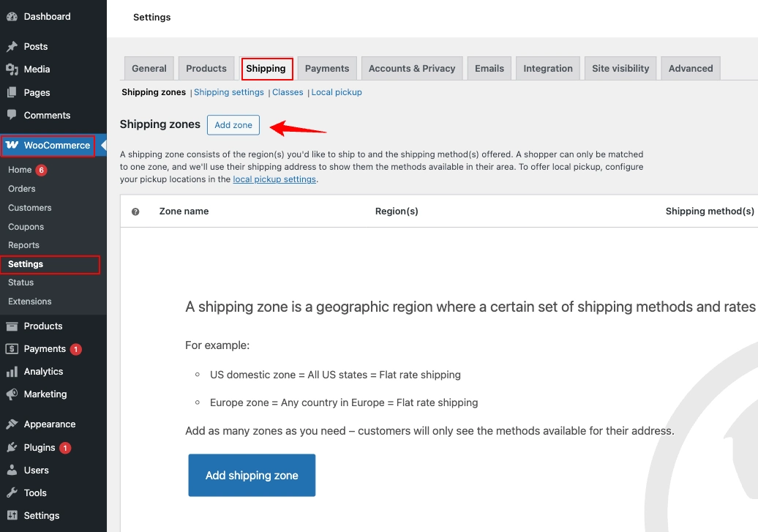758x532 pixels.
Task: Open Extensions in WooCommerce submenu
Action: (x=29, y=301)
